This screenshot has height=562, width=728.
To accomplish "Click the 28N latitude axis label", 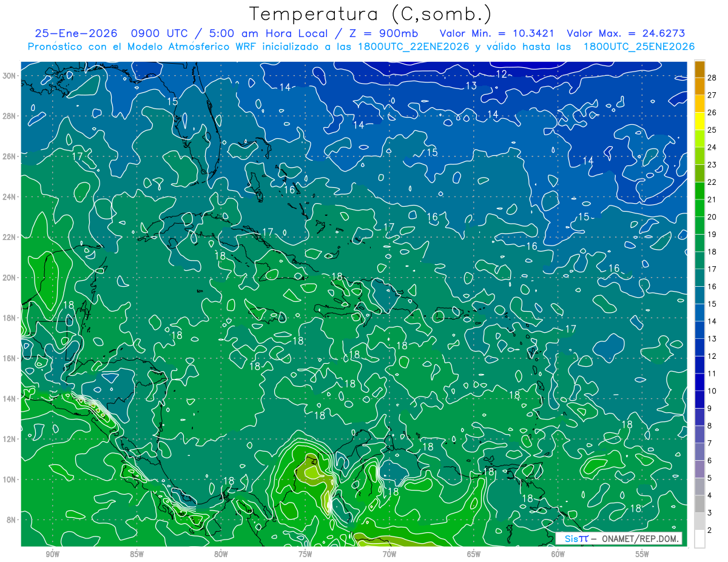I will click(x=10, y=116).
